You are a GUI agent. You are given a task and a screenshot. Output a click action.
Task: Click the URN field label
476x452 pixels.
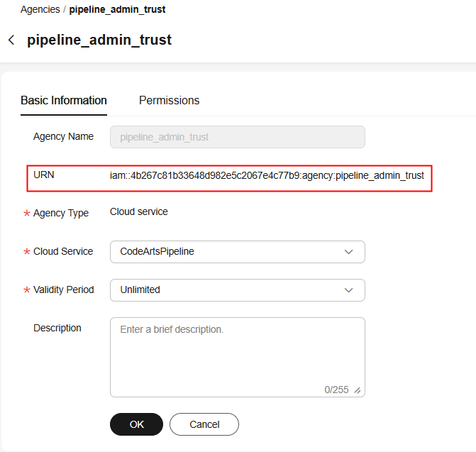44,175
